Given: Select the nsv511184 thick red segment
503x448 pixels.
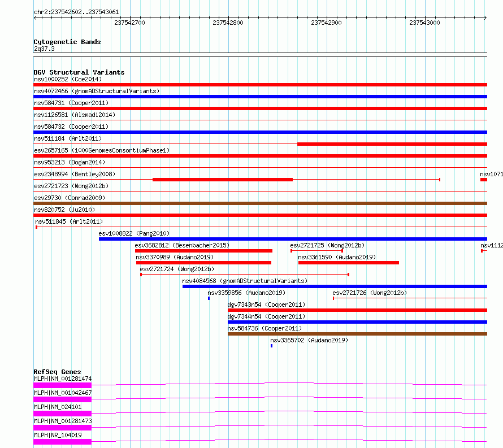Looking at the screenshot, I should [392, 144].
